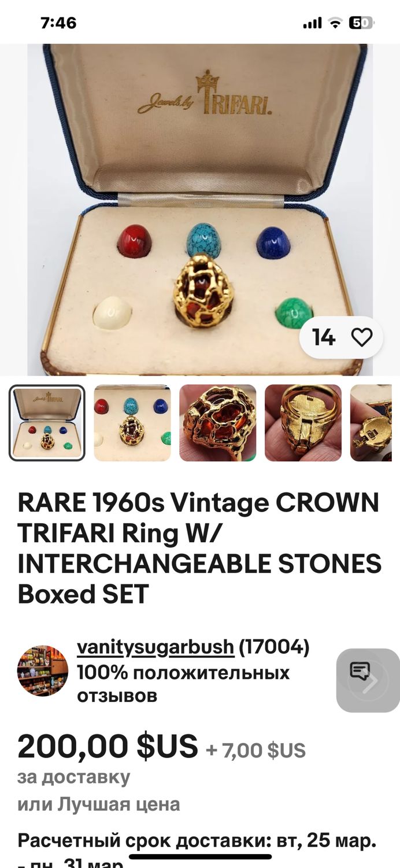Tap the main Trifari ring box photo

coord(200,210)
